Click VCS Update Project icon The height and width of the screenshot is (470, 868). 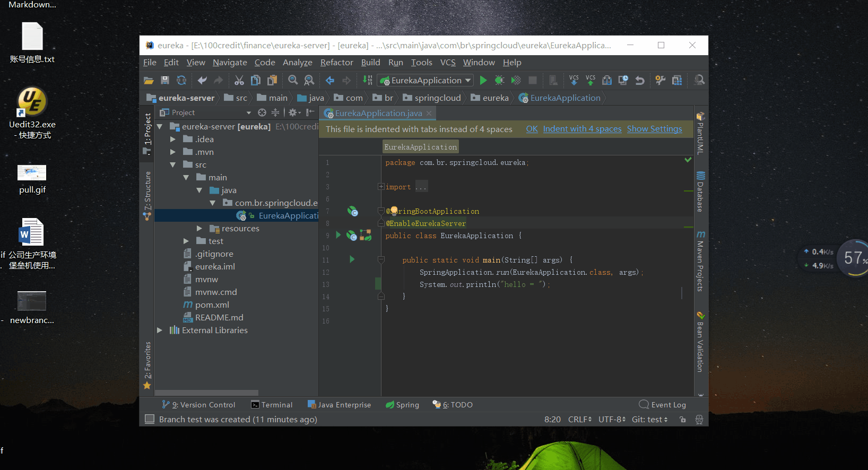pyautogui.click(x=574, y=80)
